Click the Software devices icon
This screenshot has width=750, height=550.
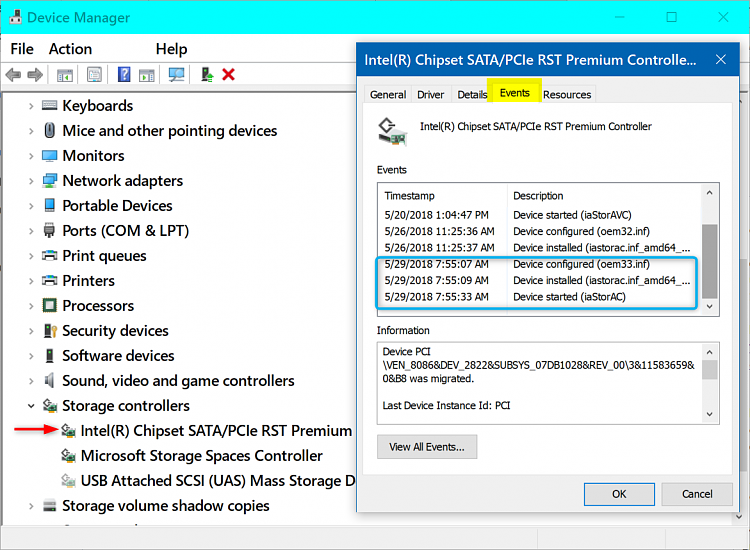tap(49, 355)
